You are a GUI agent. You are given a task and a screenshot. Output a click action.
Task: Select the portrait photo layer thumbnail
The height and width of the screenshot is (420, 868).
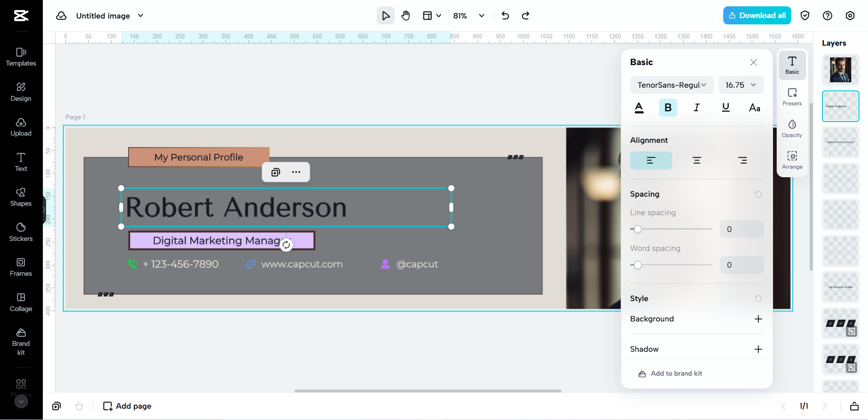click(x=840, y=70)
